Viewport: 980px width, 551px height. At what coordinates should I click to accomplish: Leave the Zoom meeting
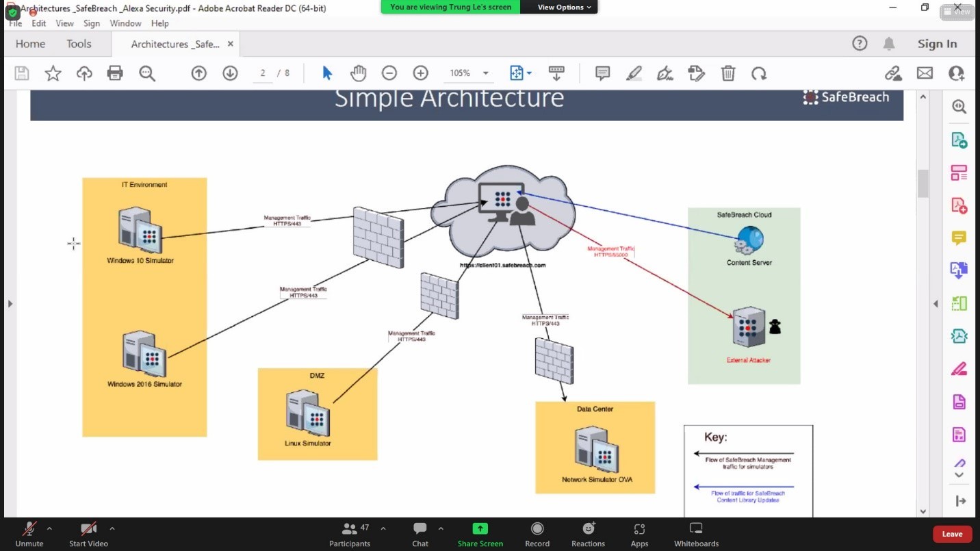pyautogui.click(x=952, y=534)
